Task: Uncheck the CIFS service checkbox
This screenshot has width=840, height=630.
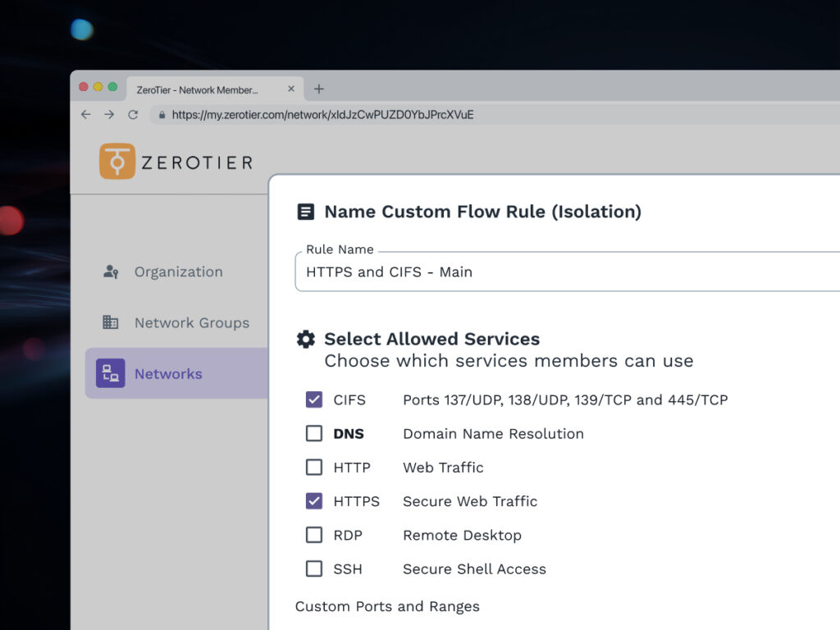Action: tap(314, 399)
